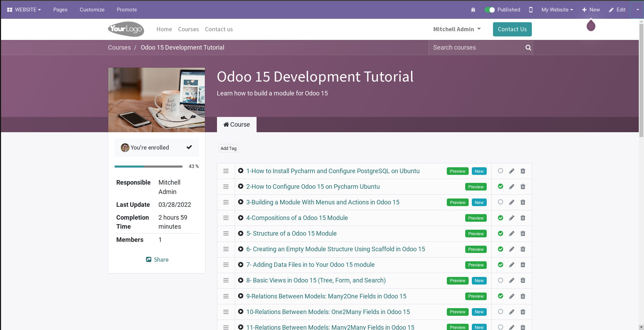Unmark lesson 2-How to Configure Odoo 15 completion
This screenshot has height=330, width=644.
(500, 186)
